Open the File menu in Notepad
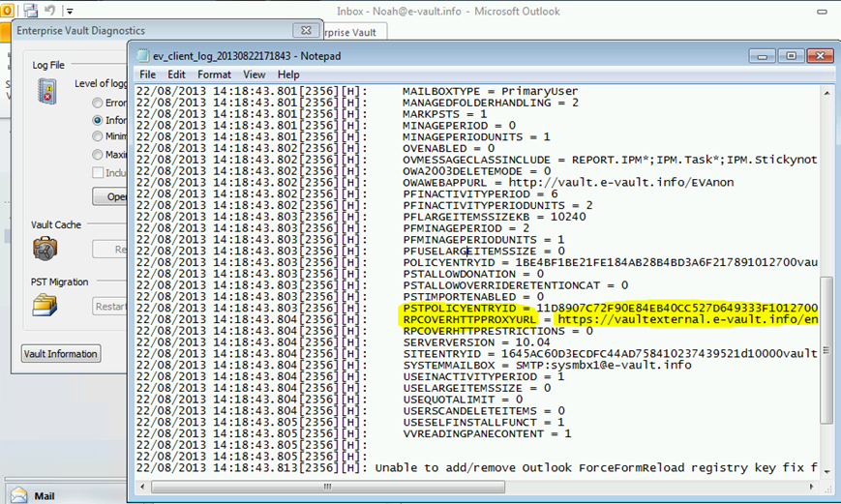Image resolution: width=841 pixels, height=504 pixels. 147,74
